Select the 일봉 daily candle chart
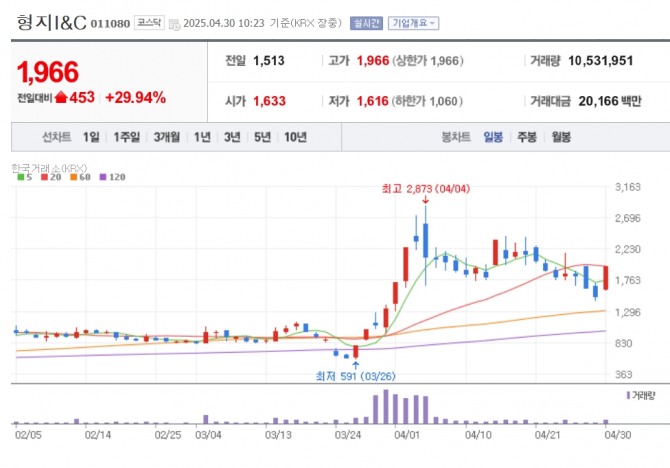Screen dimensions: 670x468 [x=493, y=137]
